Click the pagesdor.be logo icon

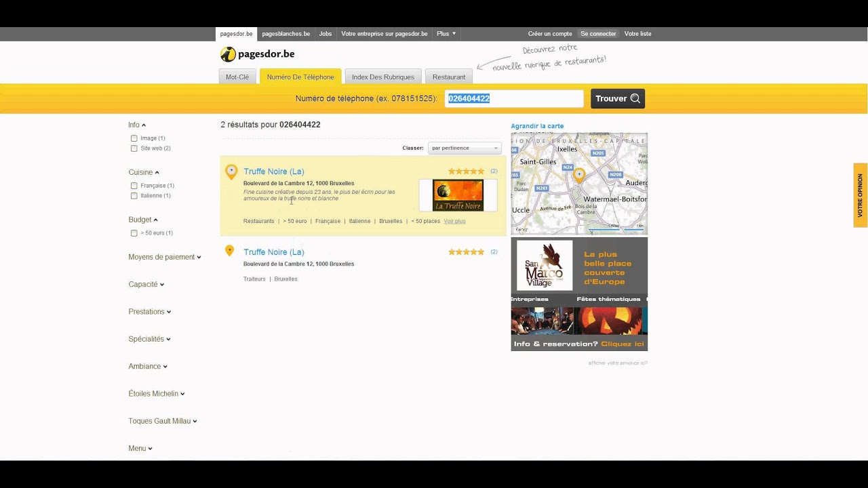pos(228,54)
